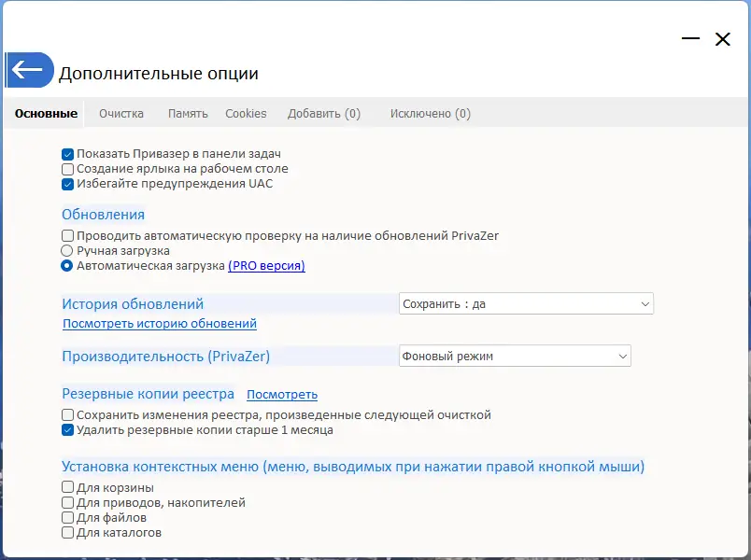Click Посмотреть историю обновлений link

(x=159, y=324)
